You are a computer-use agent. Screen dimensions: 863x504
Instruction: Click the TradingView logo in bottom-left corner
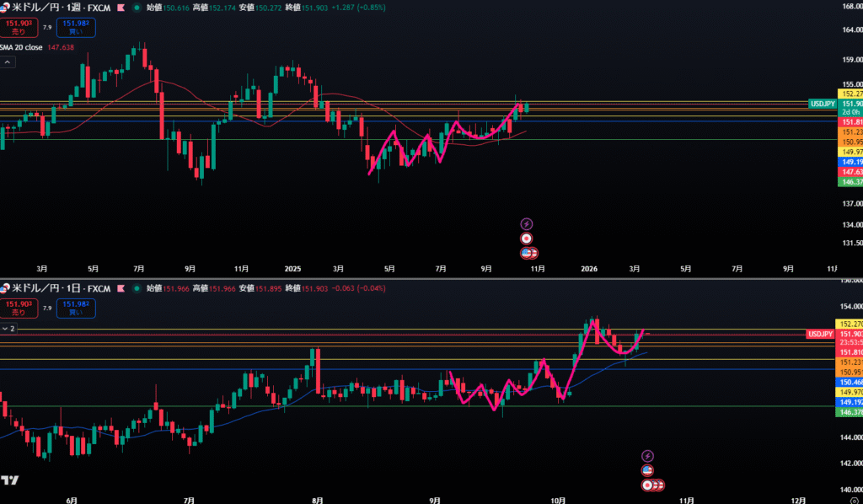pos(10,480)
